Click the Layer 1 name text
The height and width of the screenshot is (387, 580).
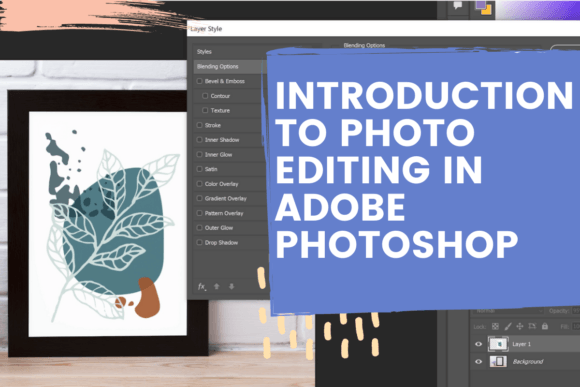[x=522, y=344]
